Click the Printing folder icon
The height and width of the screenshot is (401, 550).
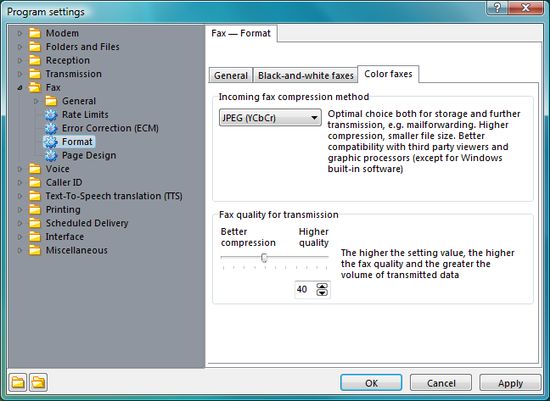click(x=34, y=209)
